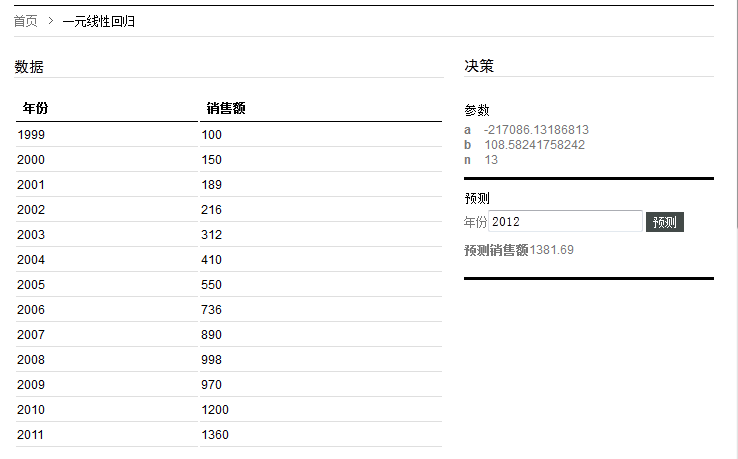
Task: Click the 数据 section heading
Action: coord(29,67)
